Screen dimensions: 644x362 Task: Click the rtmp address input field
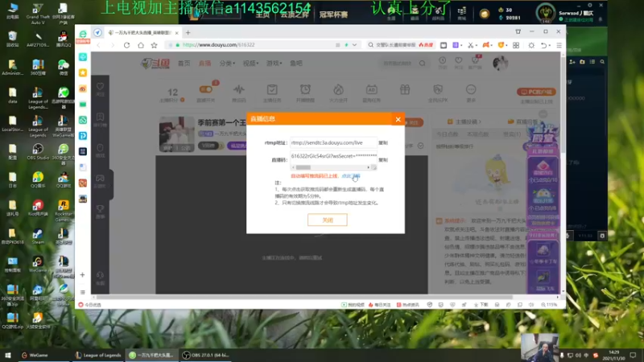[333, 143]
